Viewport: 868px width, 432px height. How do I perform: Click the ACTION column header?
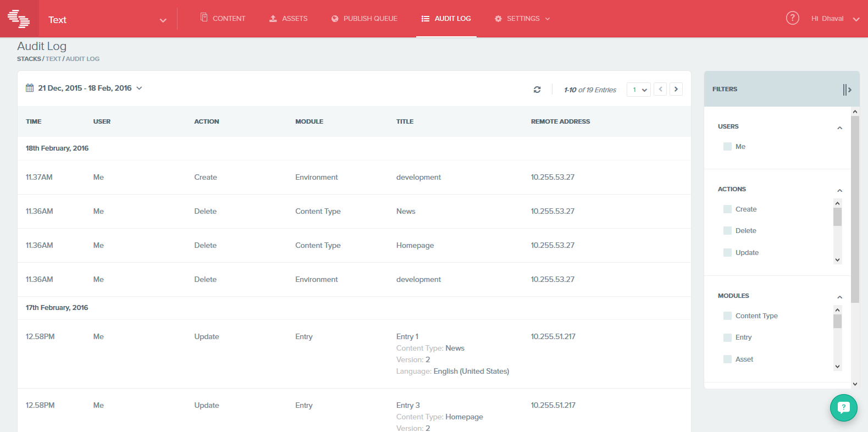point(207,121)
